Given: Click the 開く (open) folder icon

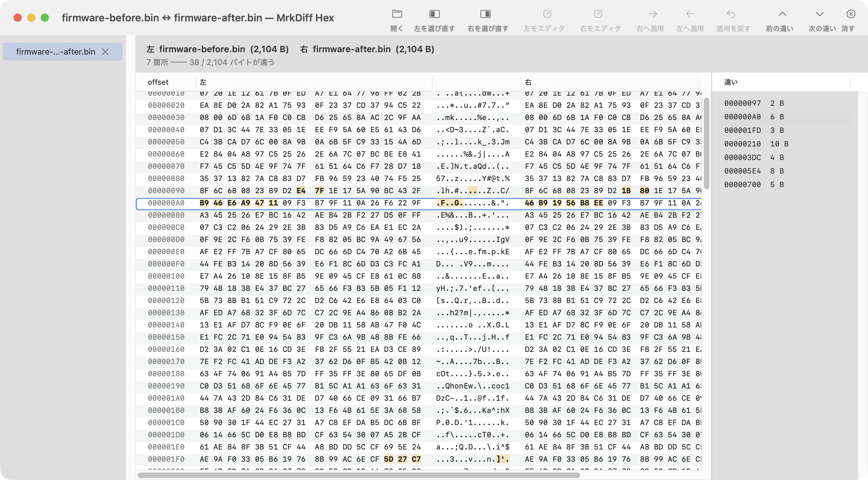Looking at the screenshot, I should pos(397,14).
